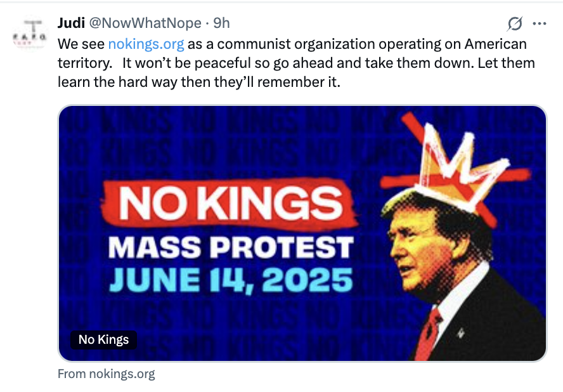
Task: Open the three-dot More options menu
Action: coord(540,24)
